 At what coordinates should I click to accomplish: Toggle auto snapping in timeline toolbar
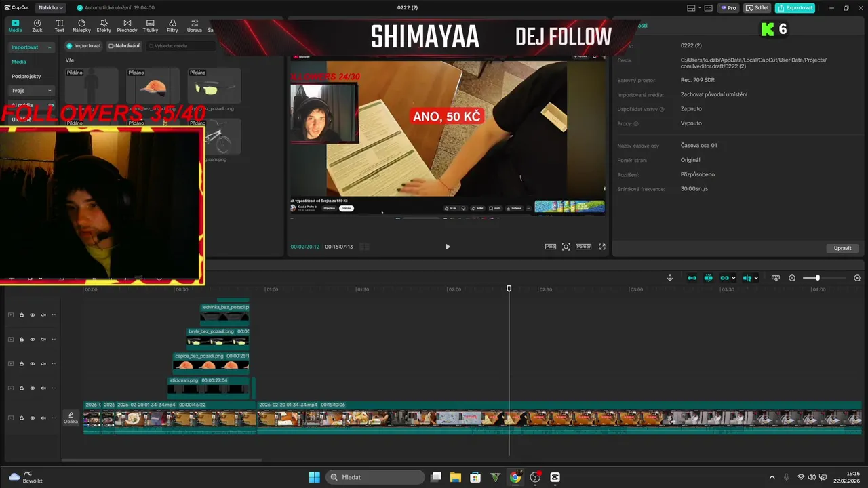pos(708,278)
